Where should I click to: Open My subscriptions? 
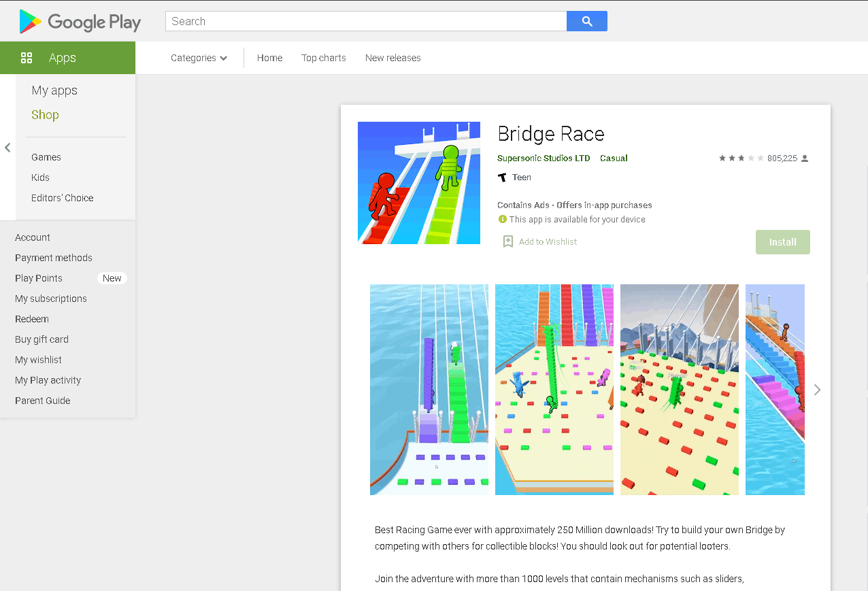51,299
